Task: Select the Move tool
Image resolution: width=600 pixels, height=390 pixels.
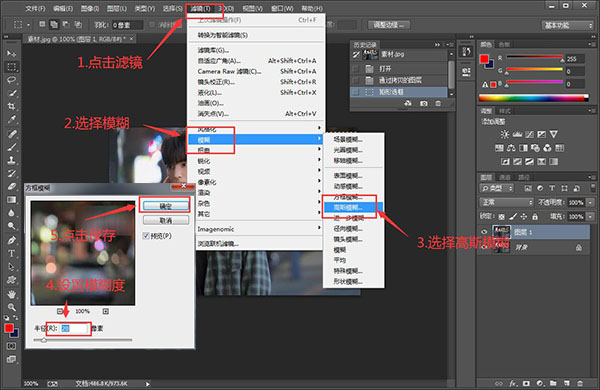Action: [11, 54]
